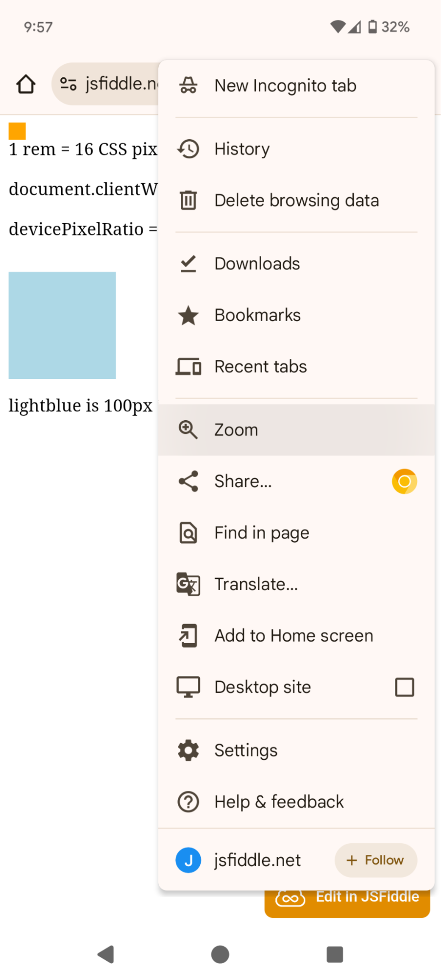Tap the Home icon in toolbar
The image size is (441, 980).
click(26, 84)
